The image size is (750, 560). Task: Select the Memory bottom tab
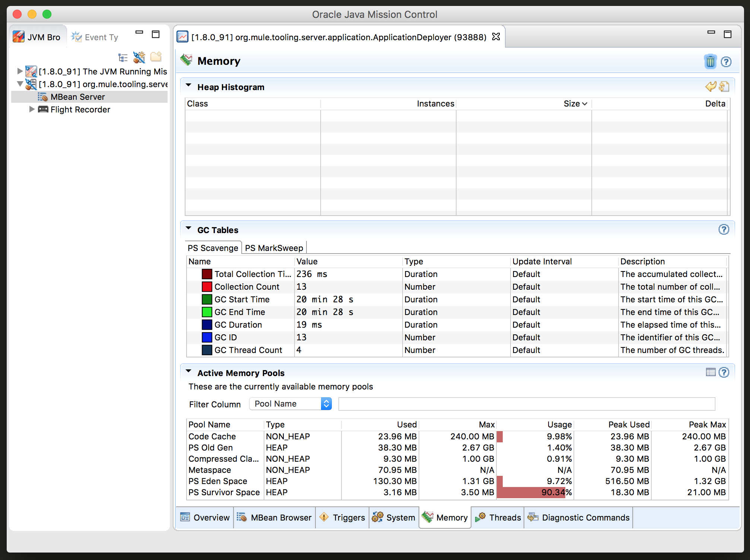coord(445,517)
